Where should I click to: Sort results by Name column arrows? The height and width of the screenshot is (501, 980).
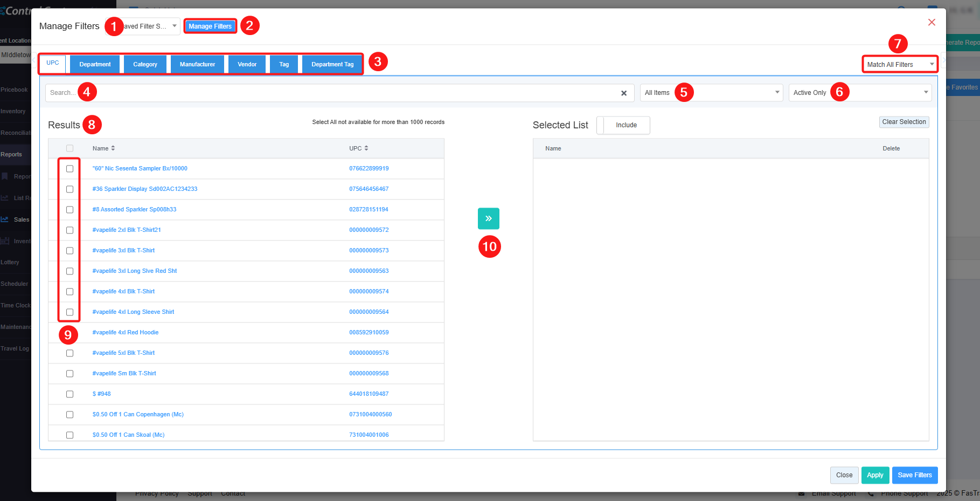click(x=113, y=148)
